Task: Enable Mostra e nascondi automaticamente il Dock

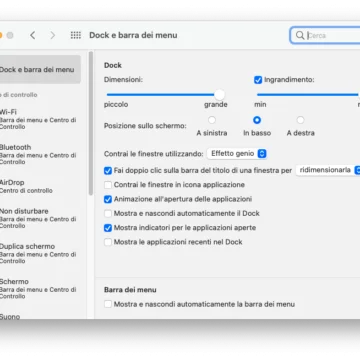Action: pyautogui.click(x=108, y=214)
